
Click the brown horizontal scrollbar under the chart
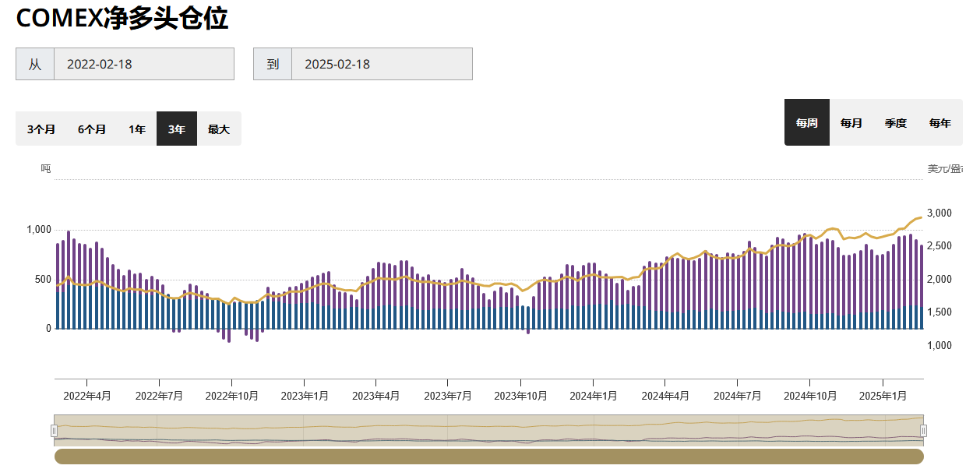pyautogui.click(x=488, y=457)
